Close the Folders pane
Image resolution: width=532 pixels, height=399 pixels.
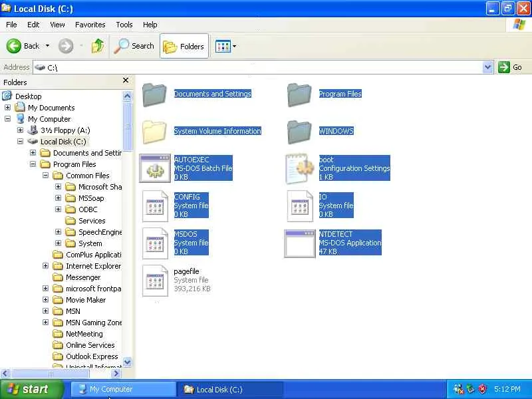(x=126, y=80)
